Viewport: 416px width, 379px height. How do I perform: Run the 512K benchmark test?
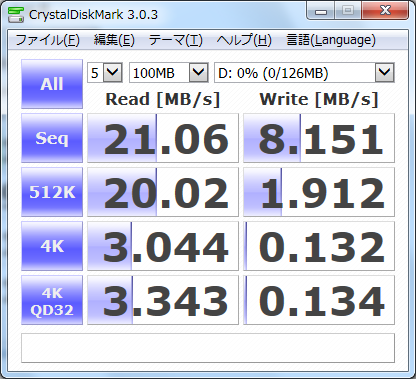pyautogui.click(x=52, y=192)
